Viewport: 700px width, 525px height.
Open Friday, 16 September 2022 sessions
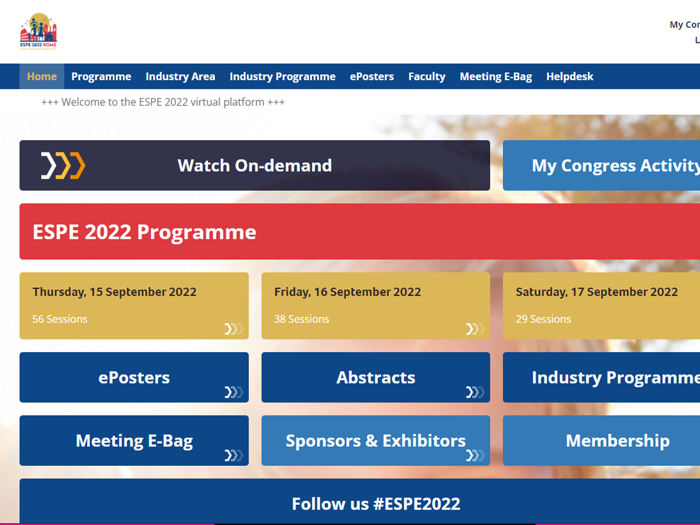(x=376, y=306)
